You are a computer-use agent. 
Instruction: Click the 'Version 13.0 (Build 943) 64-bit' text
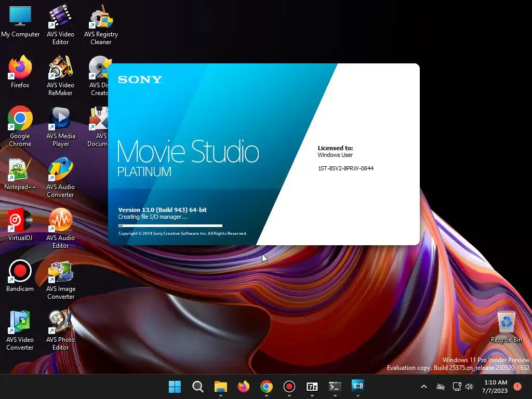pos(163,210)
